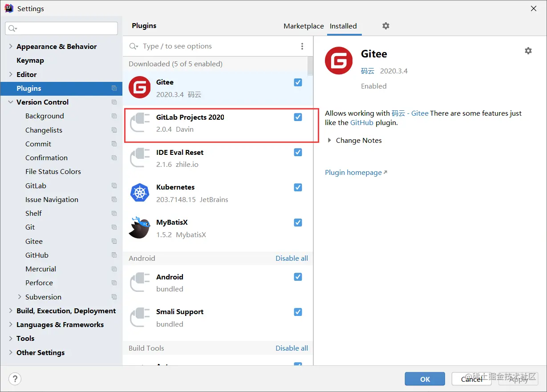Click the Gitee plugin icon in list
This screenshot has height=392, width=547.
coord(140,87)
